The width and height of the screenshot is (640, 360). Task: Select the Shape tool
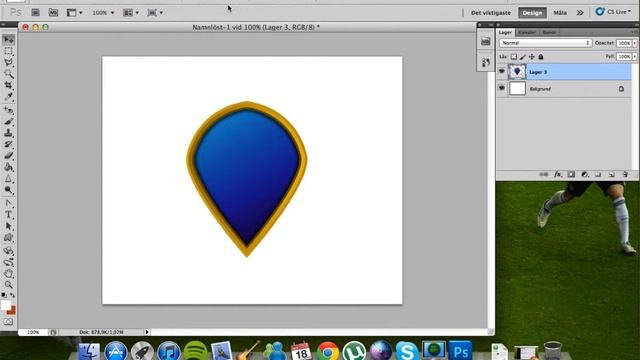pyautogui.click(x=9, y=238)
